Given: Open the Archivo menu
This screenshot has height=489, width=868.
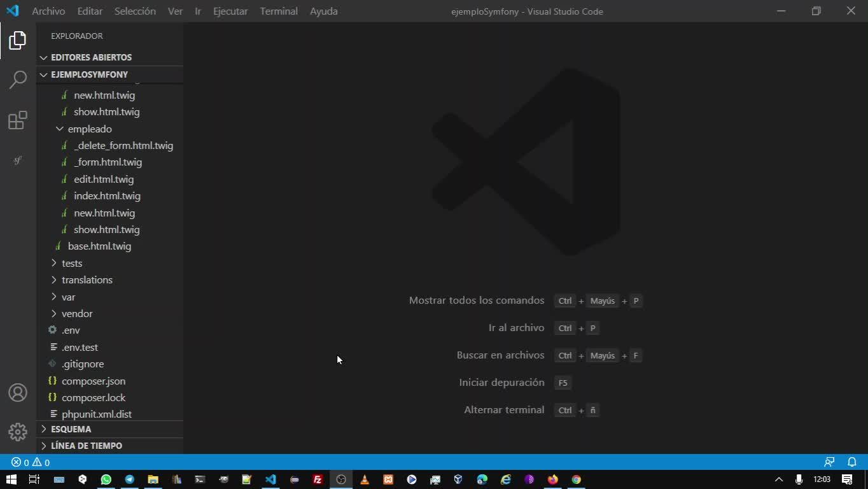Looking at the screenshot, I should 48,11.
